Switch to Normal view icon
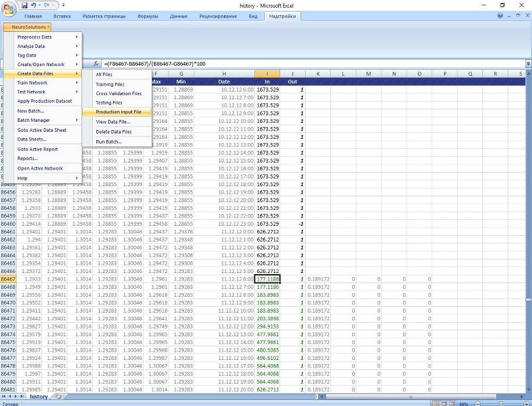532x406 pixels. (x=436, y=404)
